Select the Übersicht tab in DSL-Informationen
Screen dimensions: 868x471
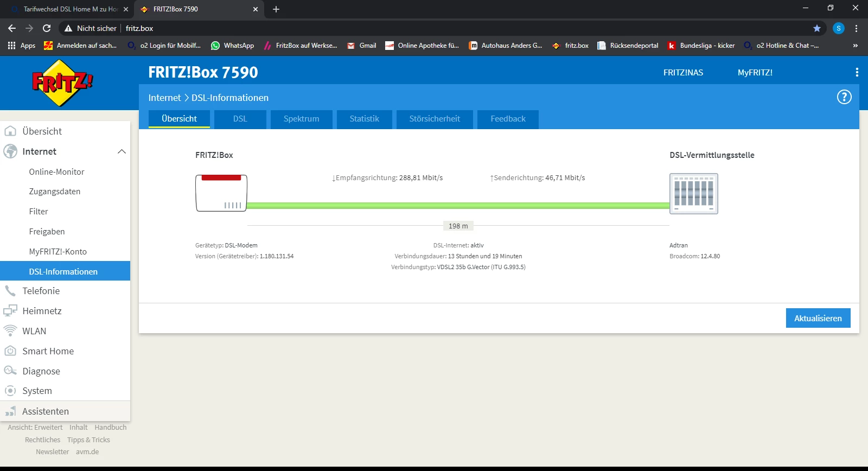coord(180,119)
